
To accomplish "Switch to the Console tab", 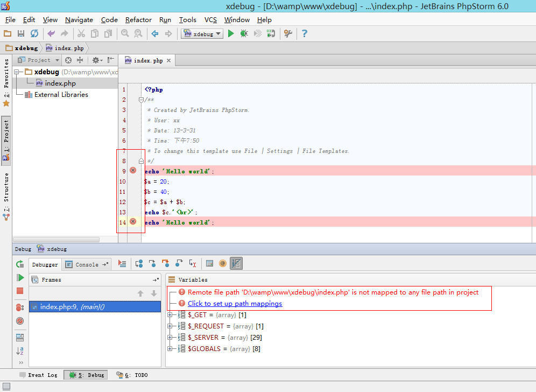I will pyautogui.click(x=87, y=264).
